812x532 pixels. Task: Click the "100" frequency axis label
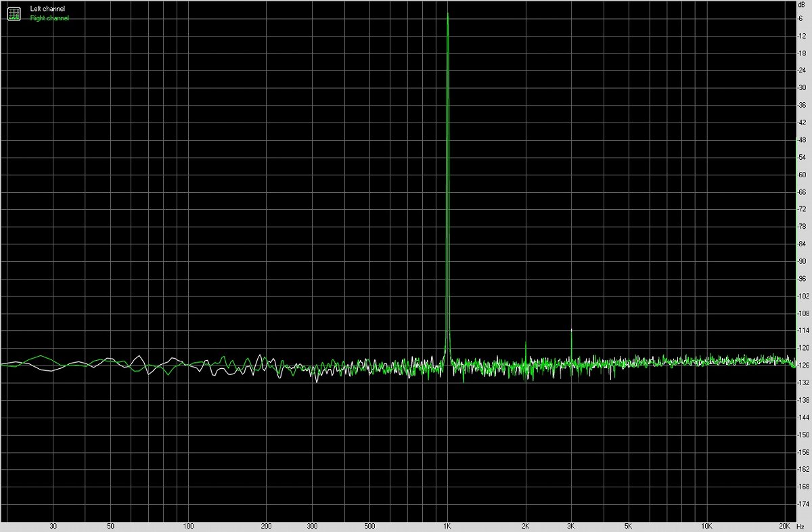tap(188, 527)
